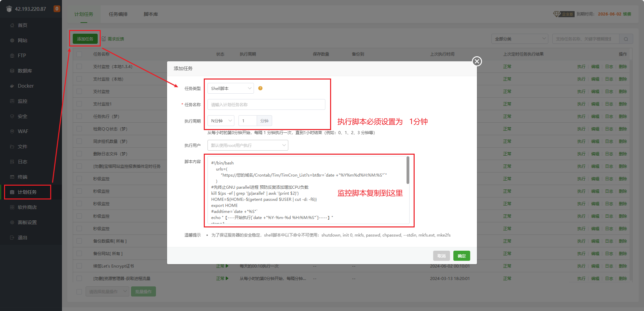Click the 批量操作 button
The width and height of the screenshot is (644, 311).
(143, 292)
